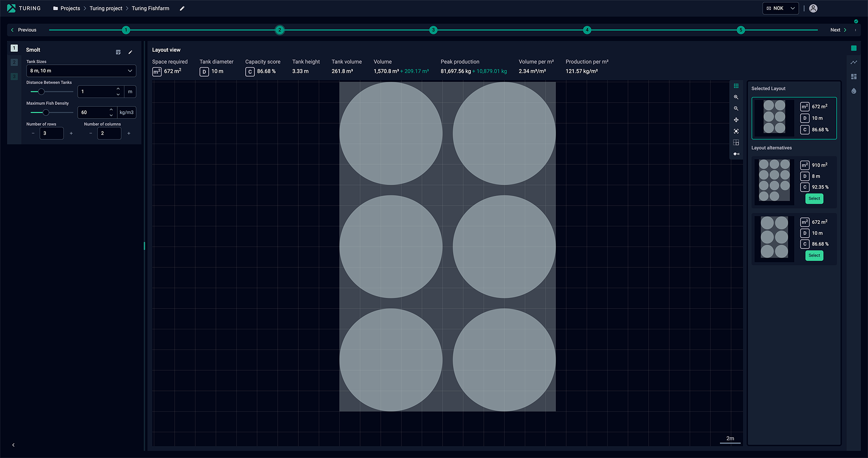Open the line chart panel icon

[x=854, y=62]
